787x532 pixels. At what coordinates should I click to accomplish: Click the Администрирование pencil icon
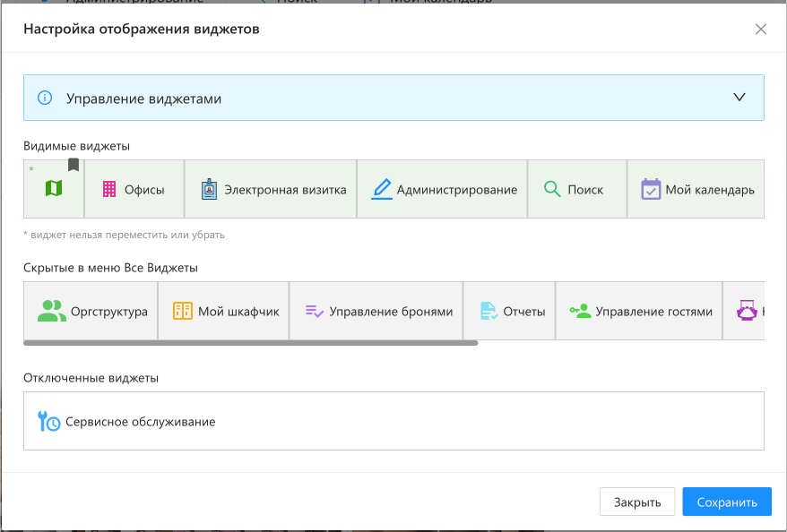(382, 189)
